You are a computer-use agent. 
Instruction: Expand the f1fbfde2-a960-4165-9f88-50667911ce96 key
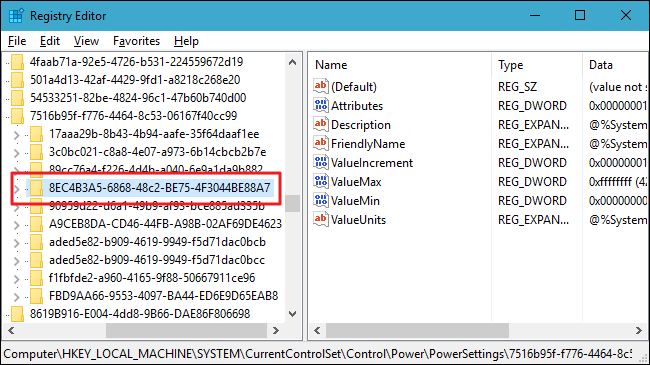[x=16, y=279]
